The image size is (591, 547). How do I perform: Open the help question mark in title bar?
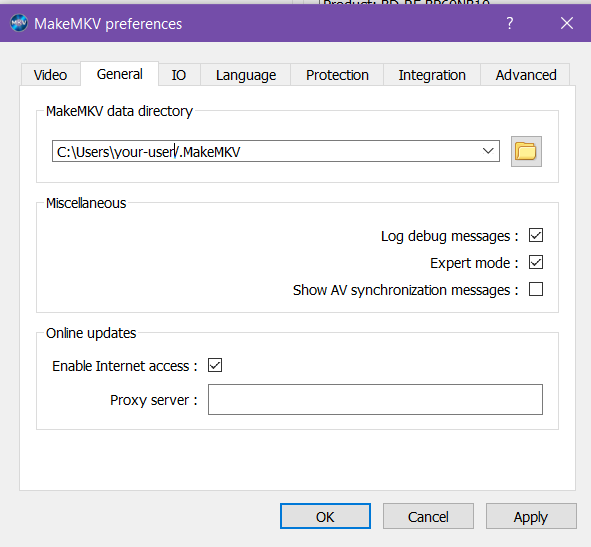(510, 23)
